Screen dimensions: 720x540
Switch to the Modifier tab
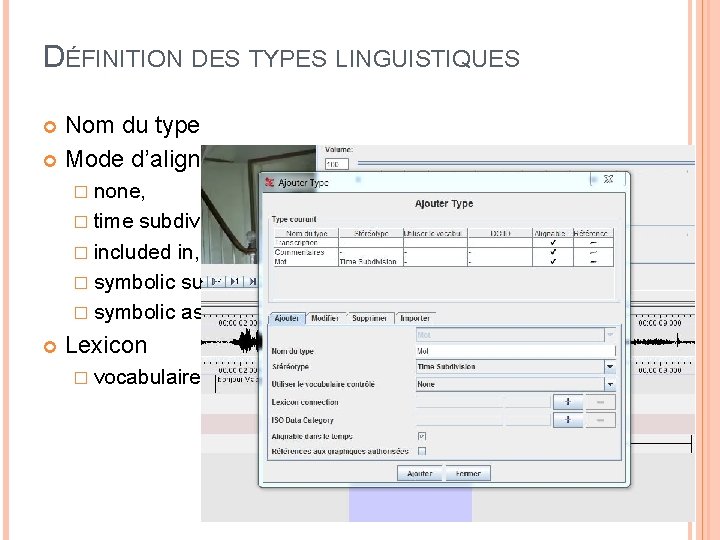click(x=325, y=318)
